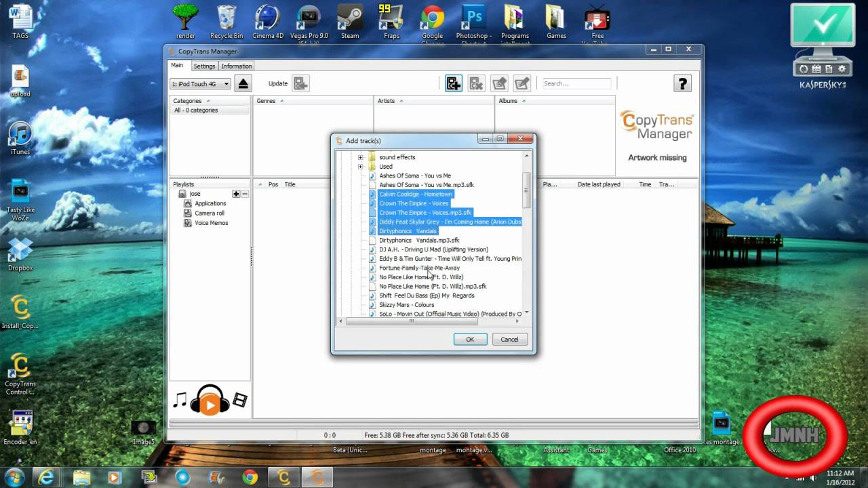Switch to the Main tab
The image size is (868, 488).
[x=177, y=66]
